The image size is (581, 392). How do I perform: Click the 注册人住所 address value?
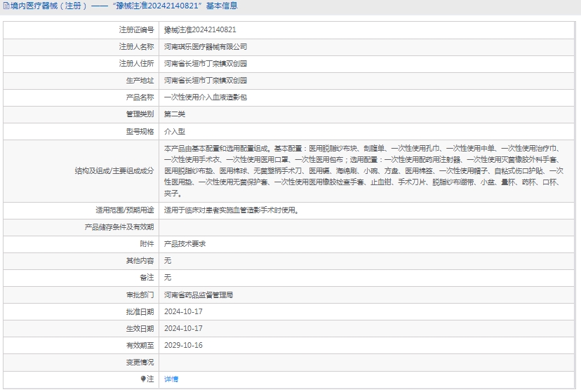point(205,64)
